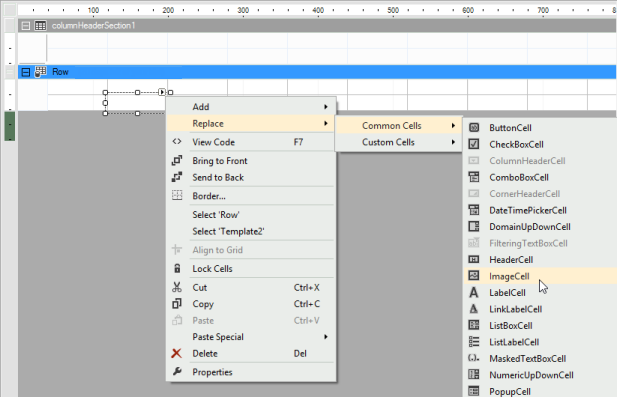Click the Send to Back icon
The height and width of the screenshot is (397, 617).
177,177
